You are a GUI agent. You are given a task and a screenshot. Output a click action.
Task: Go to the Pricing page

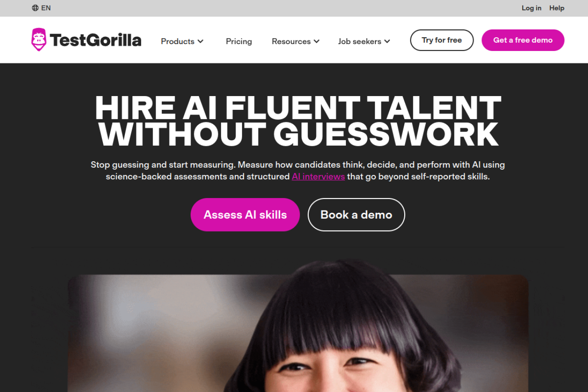[239, 41]
